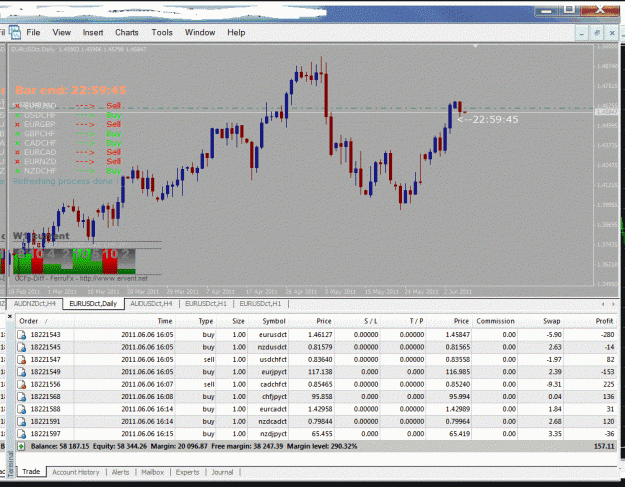Switch to the second EURUSDct,H1 chart tab
The width and height of the screenshot is (625, 487).
(x=260, y=304)
